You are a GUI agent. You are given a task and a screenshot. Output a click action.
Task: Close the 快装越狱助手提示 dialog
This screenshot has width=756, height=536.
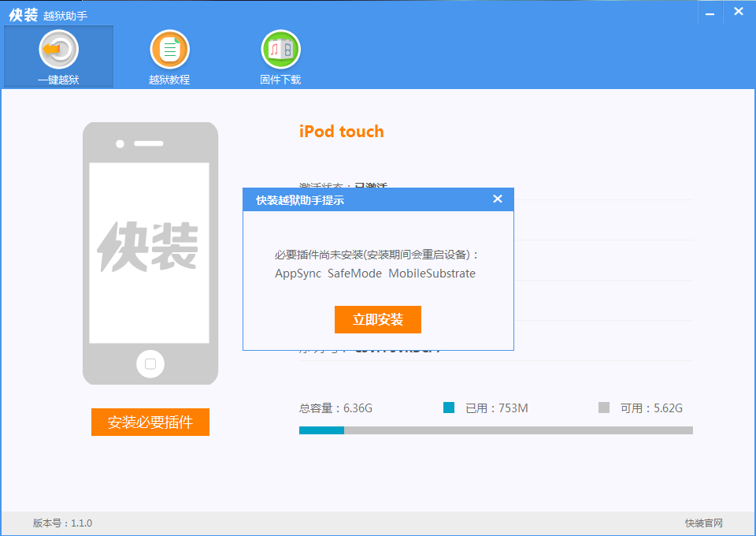[498, 199]
